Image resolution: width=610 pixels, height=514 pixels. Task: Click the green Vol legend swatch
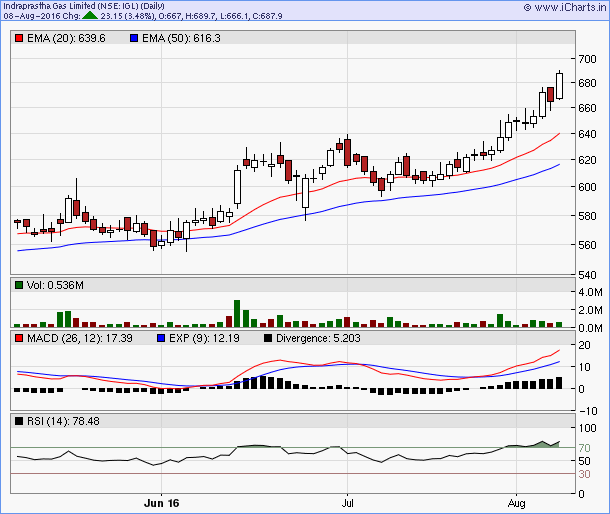pyautogui.click(x=19, y=285)
